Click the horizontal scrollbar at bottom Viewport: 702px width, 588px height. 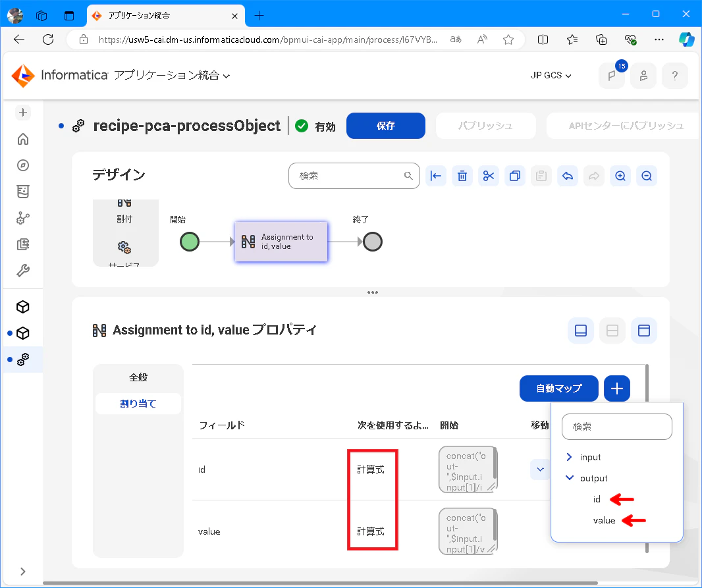(320, 583)
